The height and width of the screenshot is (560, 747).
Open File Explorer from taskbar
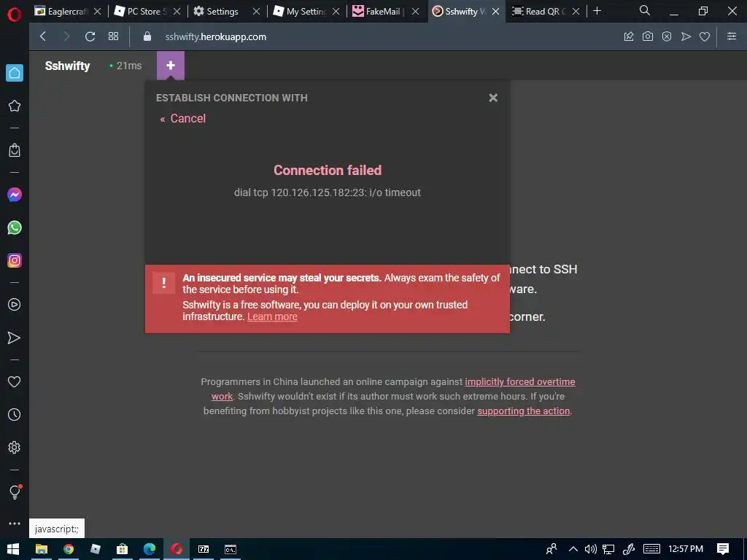(x=42, y=549)
